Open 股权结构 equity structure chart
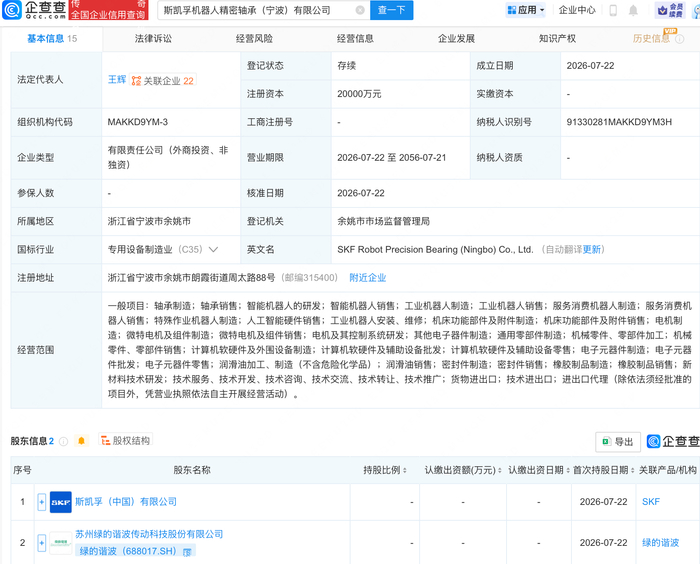Image resolution: width=700 pixels, height=564 pixels. (125, 440)
